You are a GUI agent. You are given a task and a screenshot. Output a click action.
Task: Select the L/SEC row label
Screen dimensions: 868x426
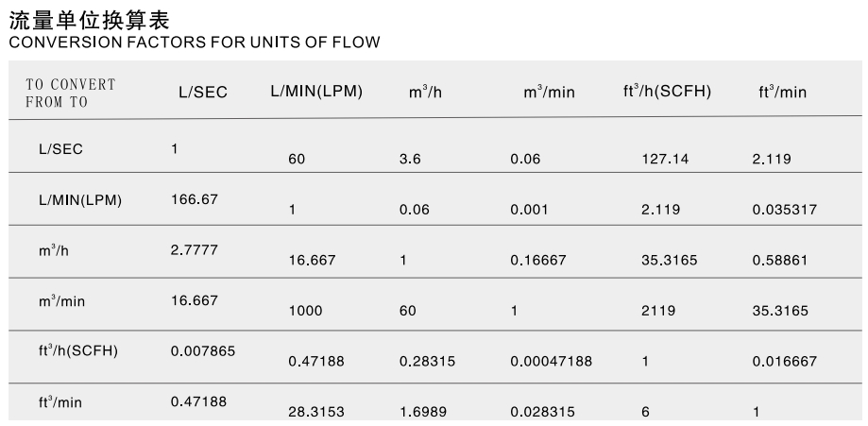point(60,149)
